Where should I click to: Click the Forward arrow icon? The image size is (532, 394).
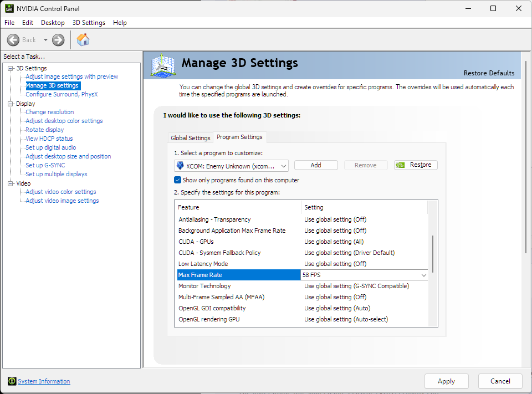58,40
